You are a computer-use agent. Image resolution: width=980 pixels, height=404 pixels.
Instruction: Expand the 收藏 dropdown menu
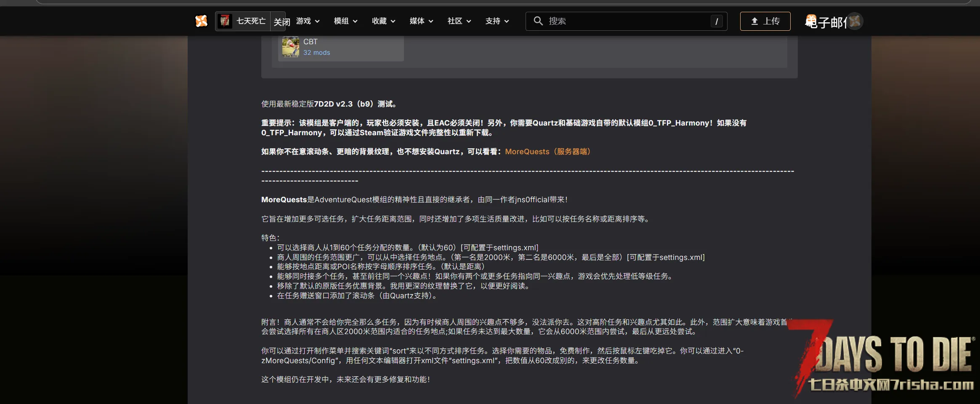pos(383,21)
